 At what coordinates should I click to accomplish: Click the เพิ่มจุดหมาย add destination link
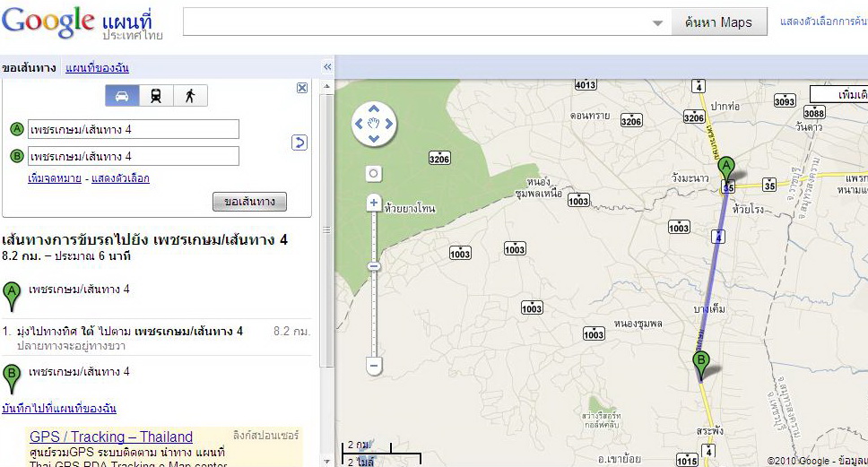point(55,178)
